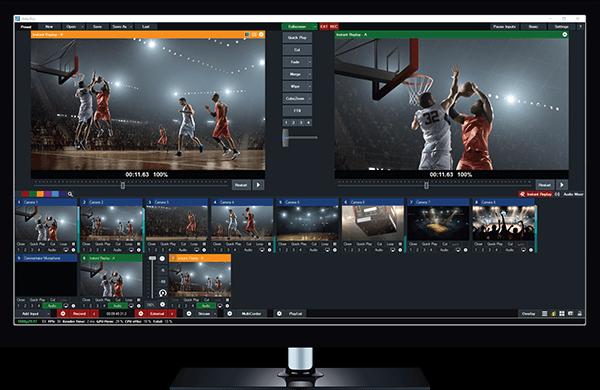Click the gear icon beside the MultiCorder button

tap(230, 313)
